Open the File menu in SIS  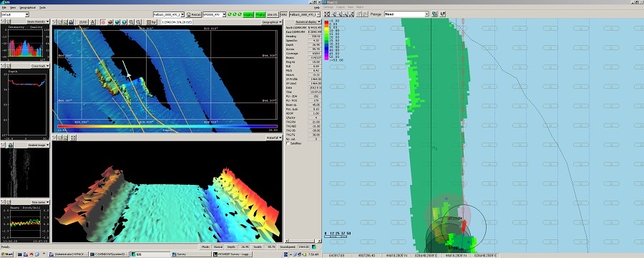[x=4, y=7]
